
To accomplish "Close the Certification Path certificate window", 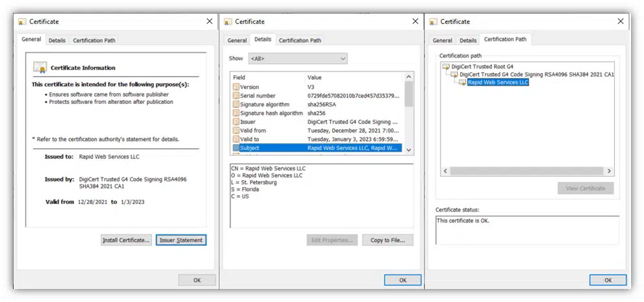I will (621, 21).
